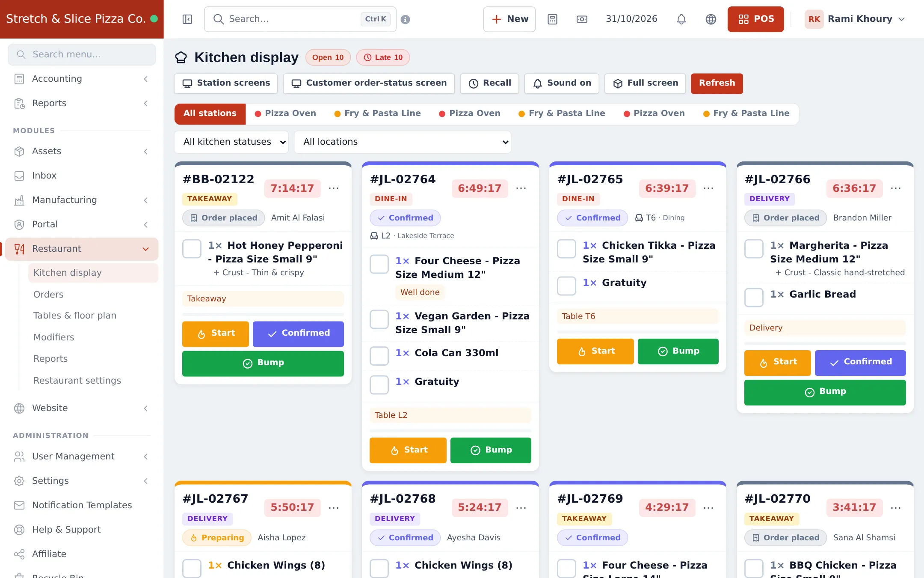Viewport: 924px width, 578px height.
Task: Check the Garlic Bread item checkbox
Action: (x=754, y=297)
